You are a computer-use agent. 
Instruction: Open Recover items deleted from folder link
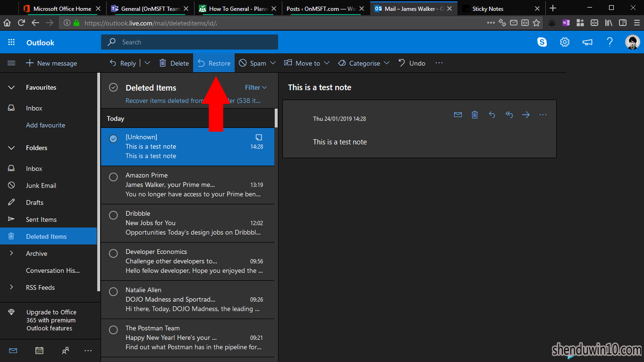(193, 101)
